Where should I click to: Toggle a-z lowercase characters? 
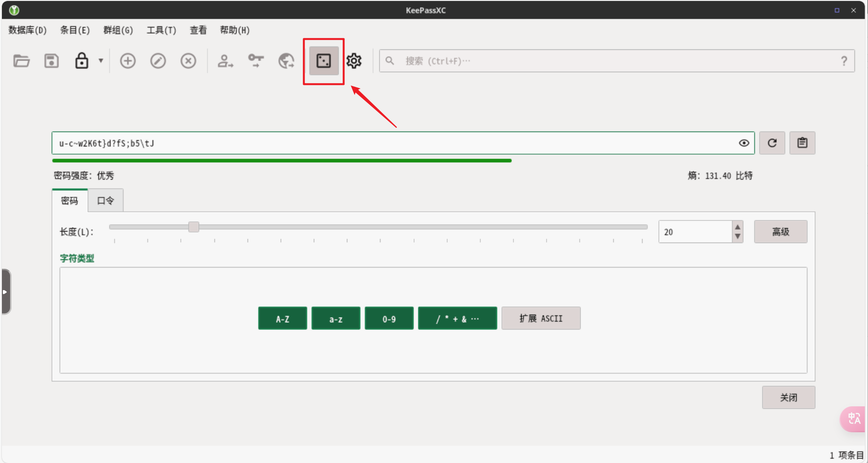point(336,318)
